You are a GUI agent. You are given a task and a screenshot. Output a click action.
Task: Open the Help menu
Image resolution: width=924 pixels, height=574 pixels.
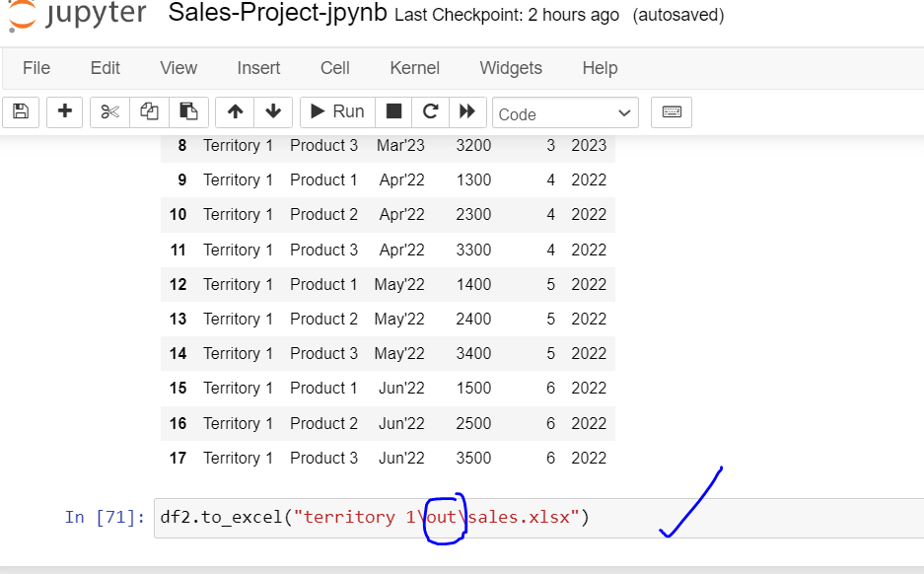[x=600, y=68]
